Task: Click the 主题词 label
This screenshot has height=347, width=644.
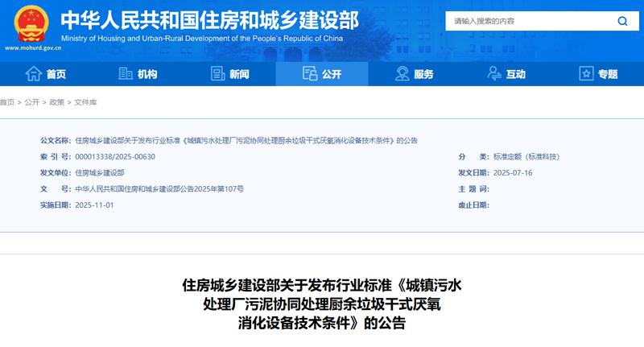Action: point(473,189)
